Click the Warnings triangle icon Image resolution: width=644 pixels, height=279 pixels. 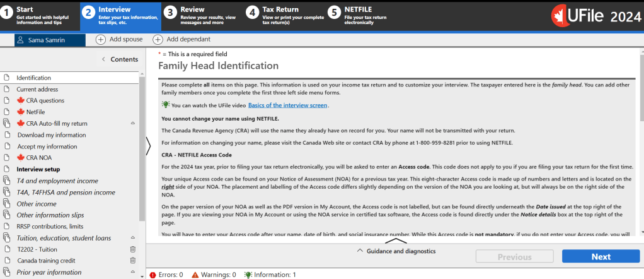195,275
